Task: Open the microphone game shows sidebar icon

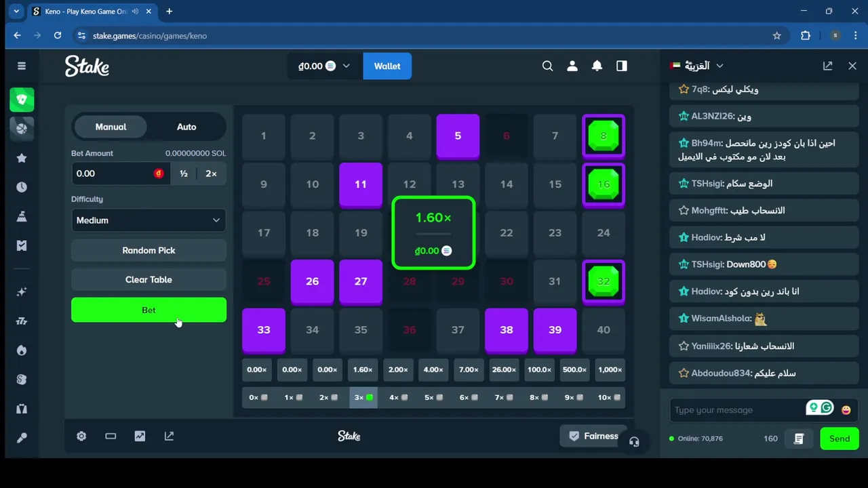Action: click(22, 438)
